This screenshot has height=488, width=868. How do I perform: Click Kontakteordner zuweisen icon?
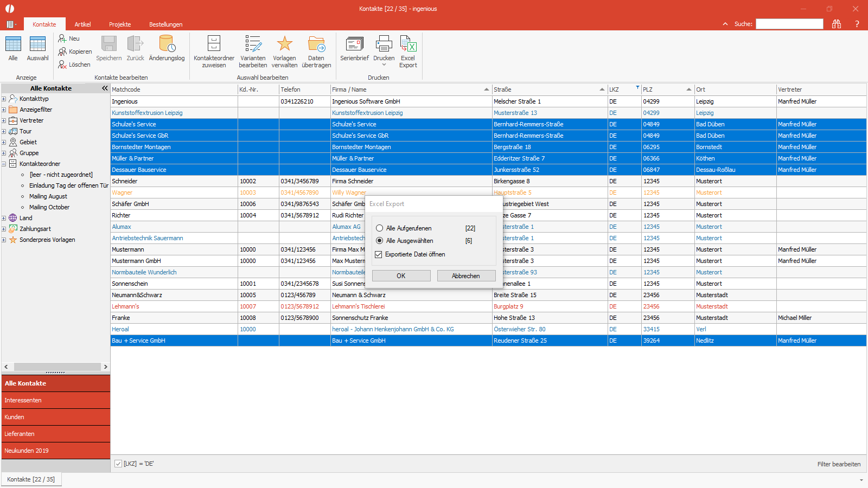tap(214, 44)
